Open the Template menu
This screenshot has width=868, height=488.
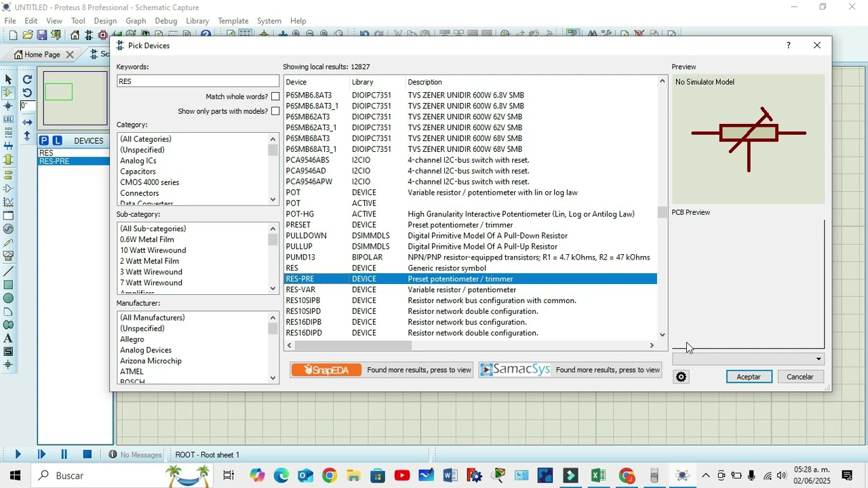coord(233,21)
